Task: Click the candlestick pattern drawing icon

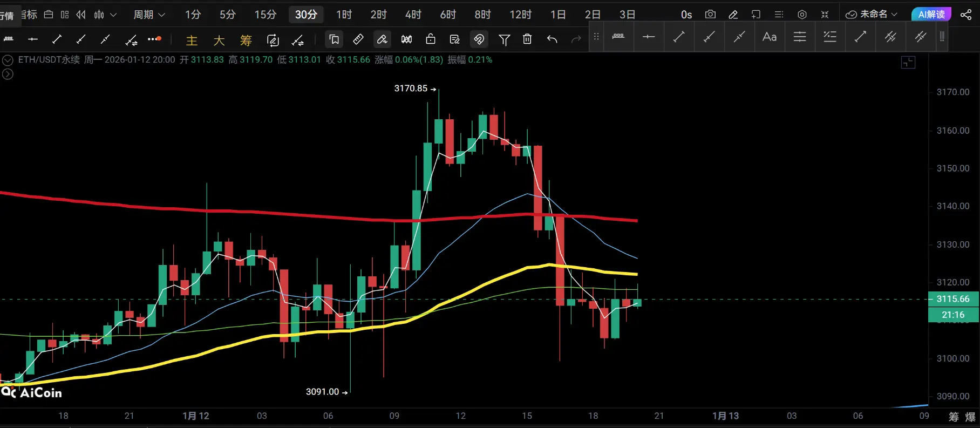Action: point(406,39)
